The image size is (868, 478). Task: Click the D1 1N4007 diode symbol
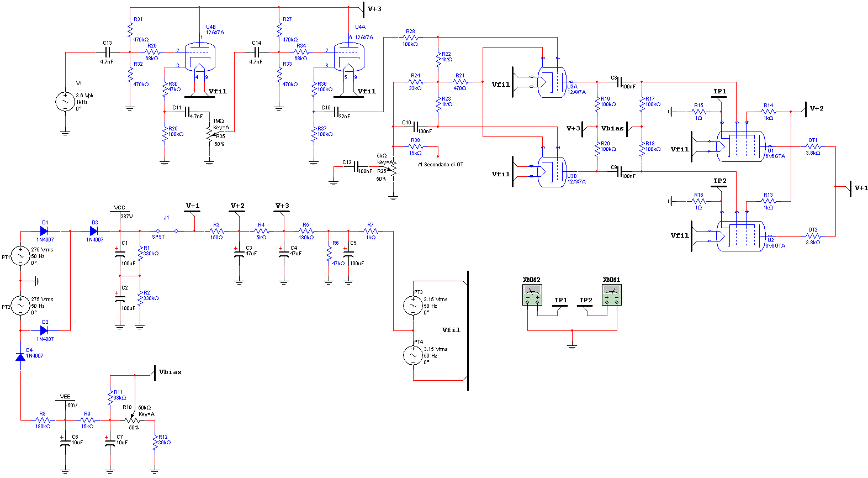44,231
